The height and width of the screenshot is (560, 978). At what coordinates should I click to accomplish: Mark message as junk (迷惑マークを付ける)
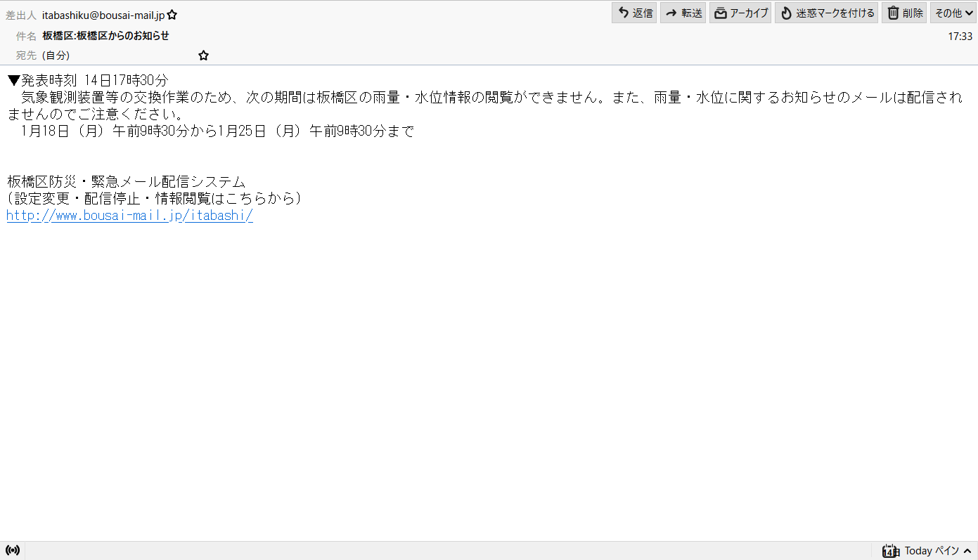[826, 13]
